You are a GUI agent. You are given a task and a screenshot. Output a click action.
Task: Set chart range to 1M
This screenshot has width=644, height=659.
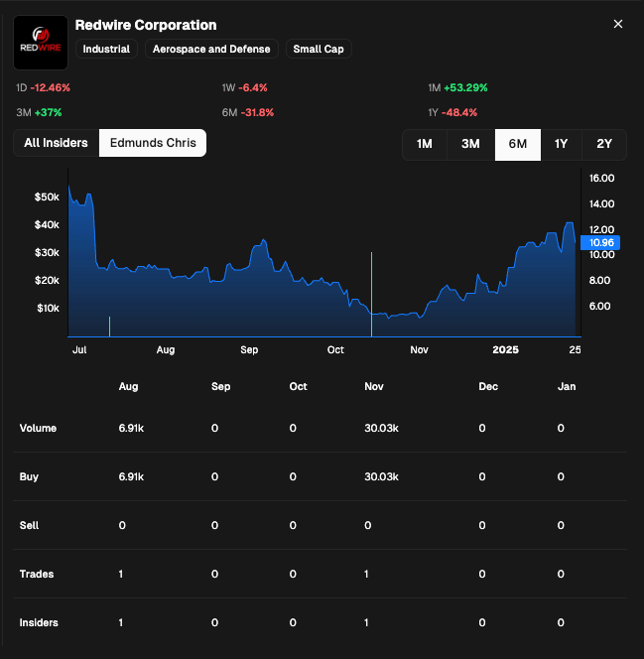click(x=425, y=144)
